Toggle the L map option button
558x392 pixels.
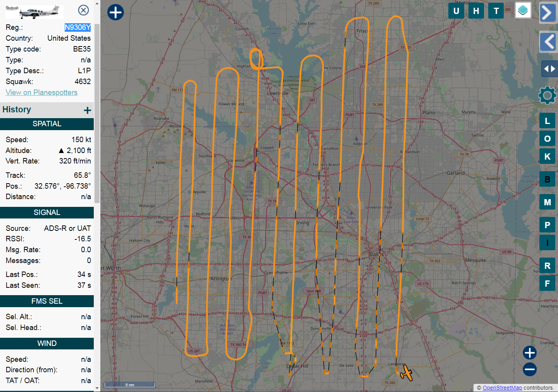(x=547, y=121)
